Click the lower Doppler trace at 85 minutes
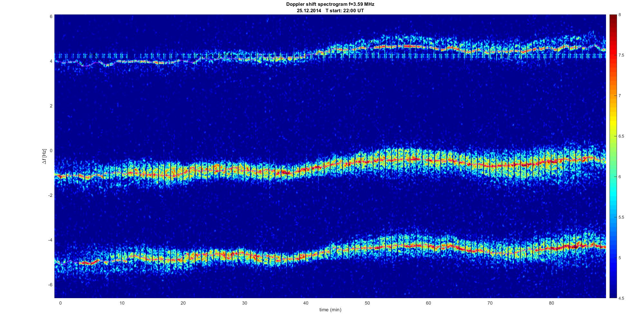This screenshot has height=320, width=644. tap(582, 246)
